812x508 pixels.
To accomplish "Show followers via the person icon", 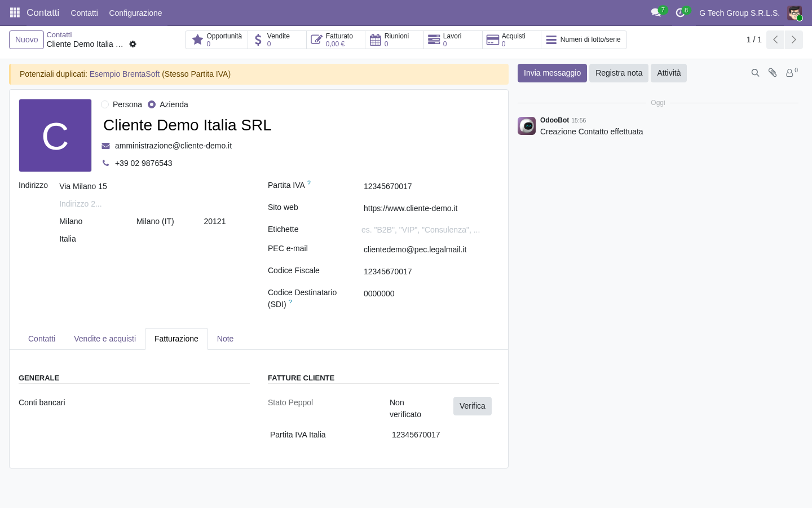I will click(x=792, y=73).
